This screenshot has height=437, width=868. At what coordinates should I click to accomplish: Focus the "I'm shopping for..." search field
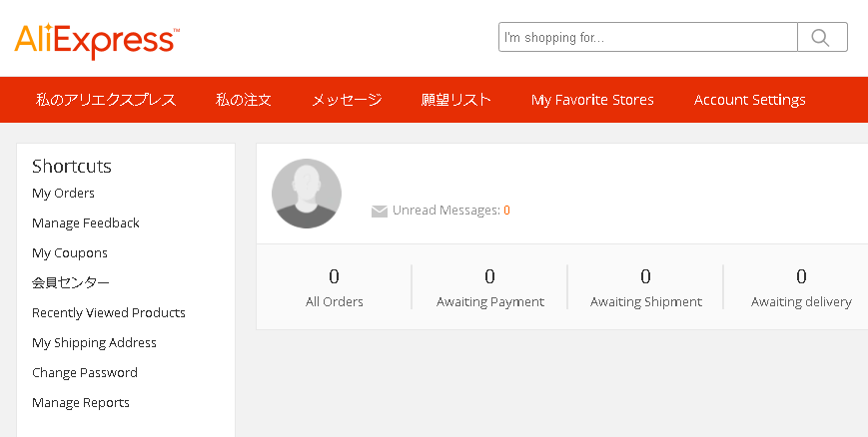(647, 37)
